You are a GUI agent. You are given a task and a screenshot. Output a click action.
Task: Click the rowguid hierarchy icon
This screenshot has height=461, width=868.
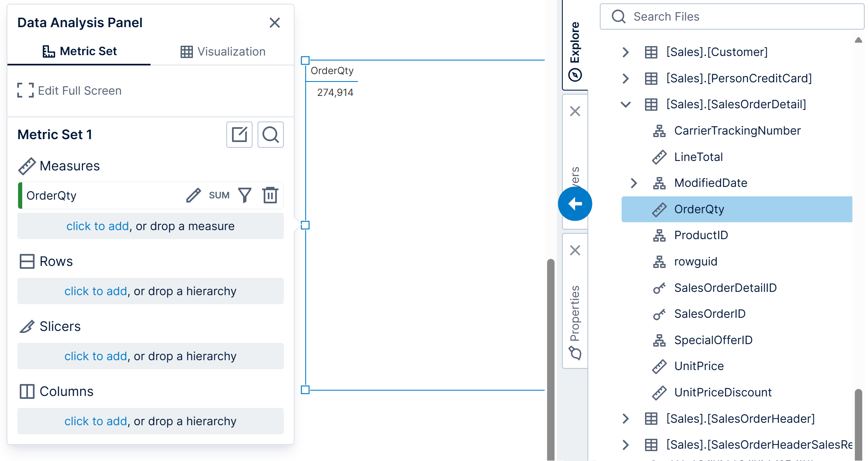pyautogui.click(x=659, y=262)
